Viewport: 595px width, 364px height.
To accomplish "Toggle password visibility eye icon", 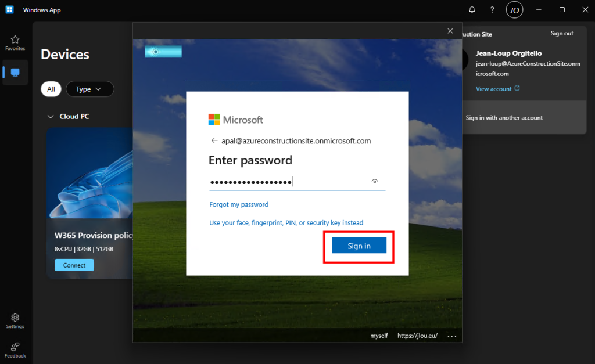I will [x=375, y=182].
